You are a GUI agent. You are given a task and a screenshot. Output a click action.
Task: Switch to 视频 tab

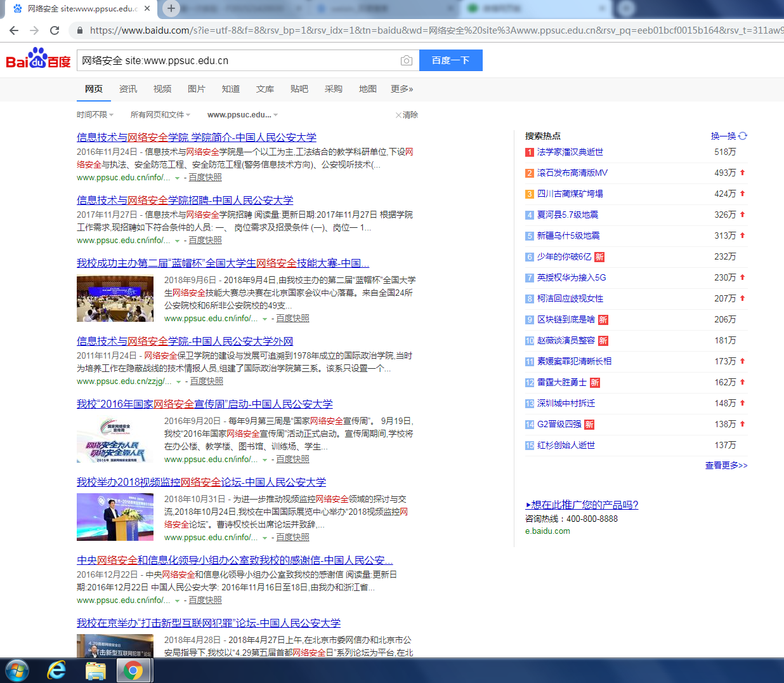162,89
